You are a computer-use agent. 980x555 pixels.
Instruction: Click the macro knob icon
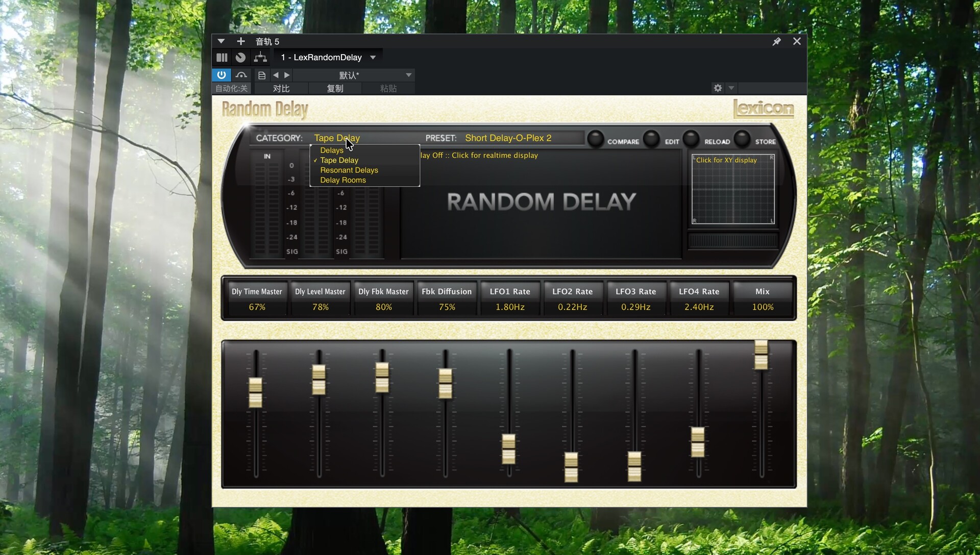240,57
